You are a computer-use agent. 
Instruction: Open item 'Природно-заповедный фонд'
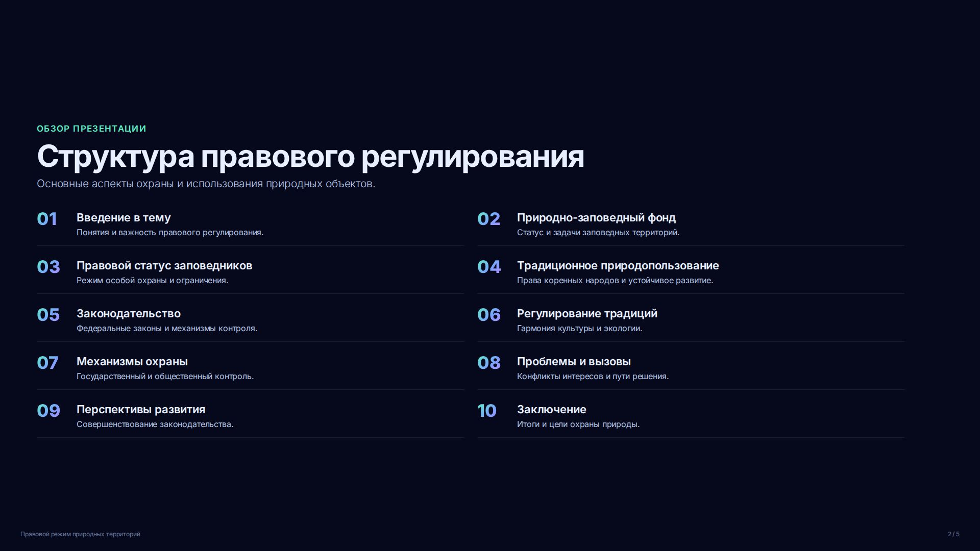pos(596,218)
